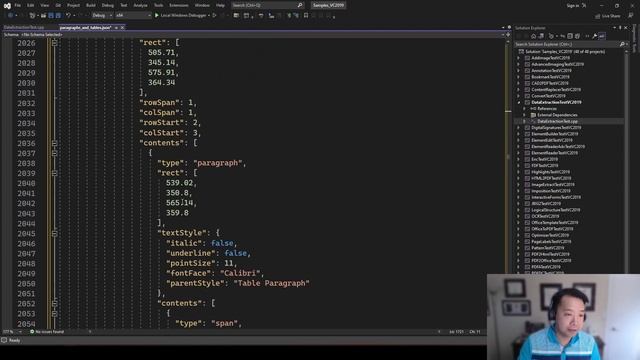The height and width of the screenshot is (360, 640).
Task: Open the Edit menu
Action: [x=31, y=5]
